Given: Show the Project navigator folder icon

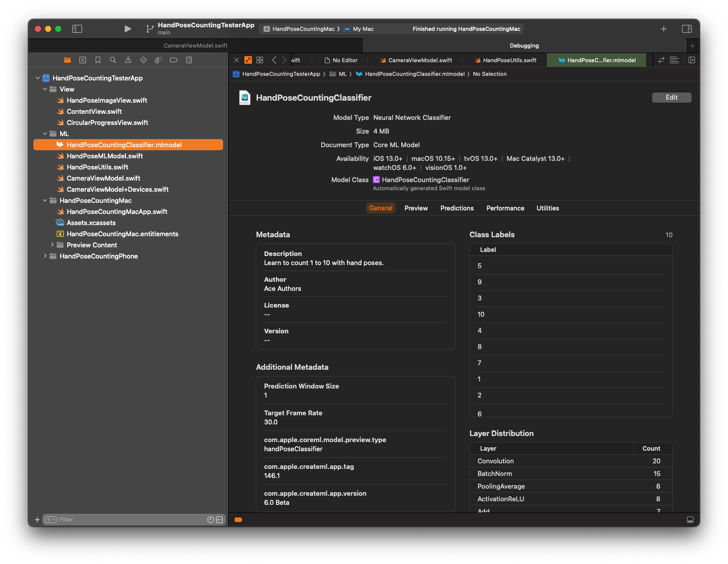Looking at the screenshot, I should coord(67,60).
